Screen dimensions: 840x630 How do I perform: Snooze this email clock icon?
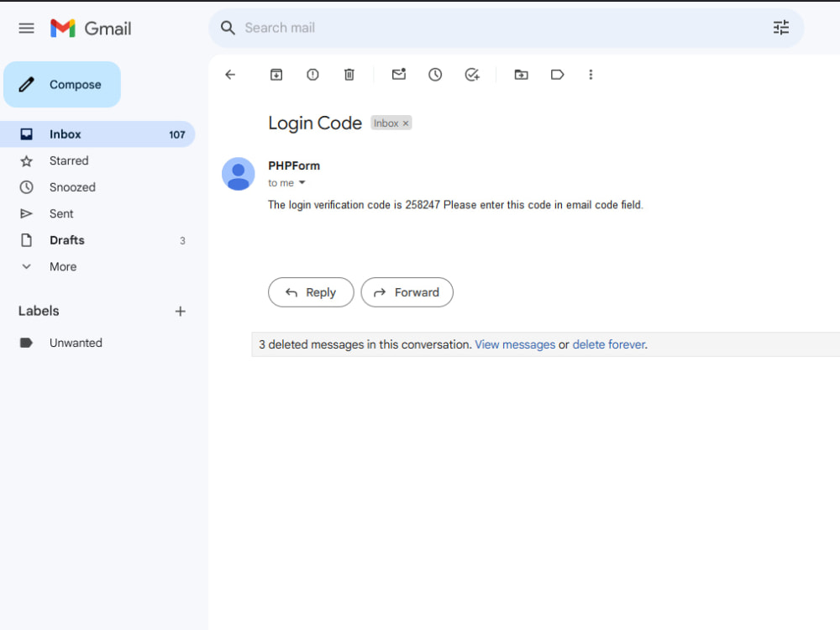(435, 75)
